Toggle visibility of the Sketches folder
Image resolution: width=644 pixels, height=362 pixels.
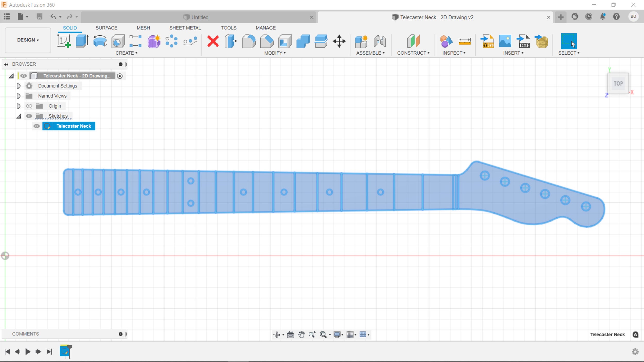click(29, 116)
